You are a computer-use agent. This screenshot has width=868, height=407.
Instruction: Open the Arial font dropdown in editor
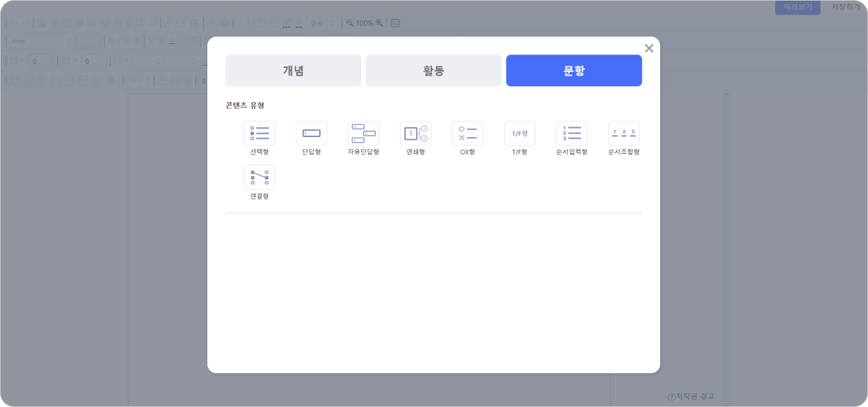click(x=41, y=41)
